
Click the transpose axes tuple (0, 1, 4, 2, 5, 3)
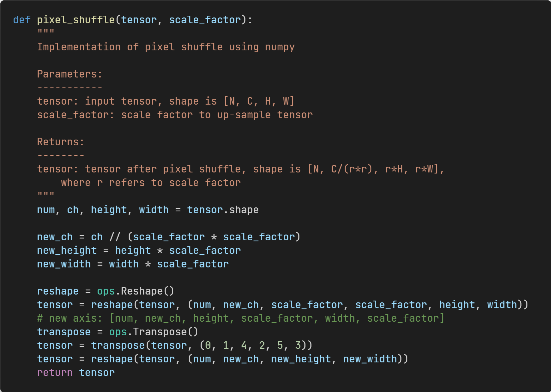(256, 345)
